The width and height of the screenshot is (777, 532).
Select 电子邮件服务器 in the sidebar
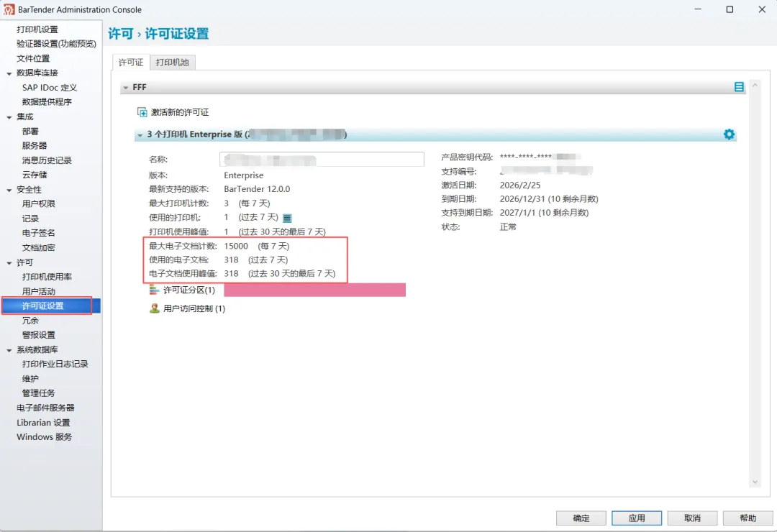coord(45,408)
